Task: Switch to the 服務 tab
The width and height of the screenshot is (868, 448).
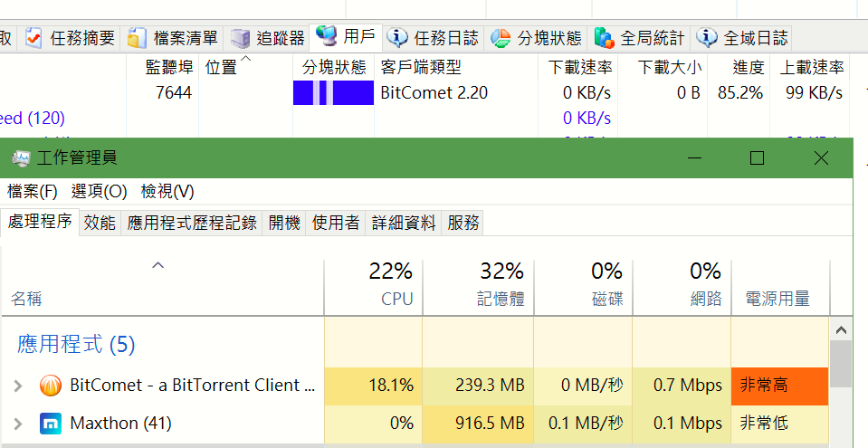Action: 463,223
